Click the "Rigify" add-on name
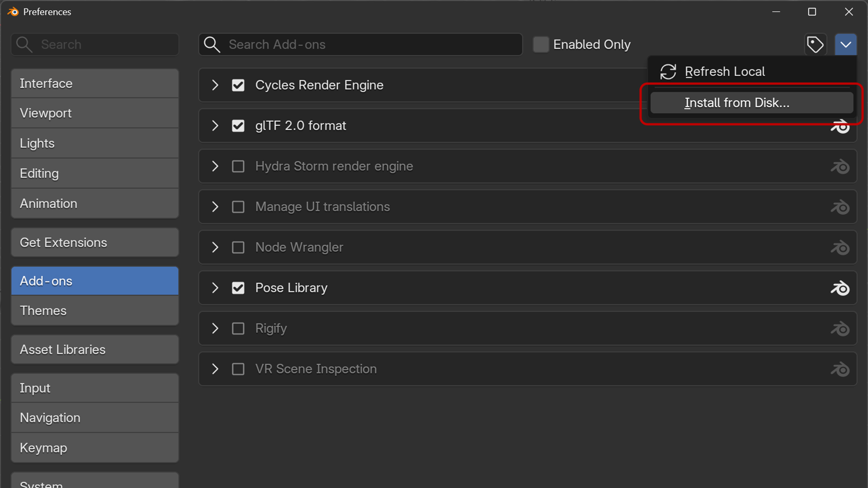The image size is (868, 488). tap(271, 328)
